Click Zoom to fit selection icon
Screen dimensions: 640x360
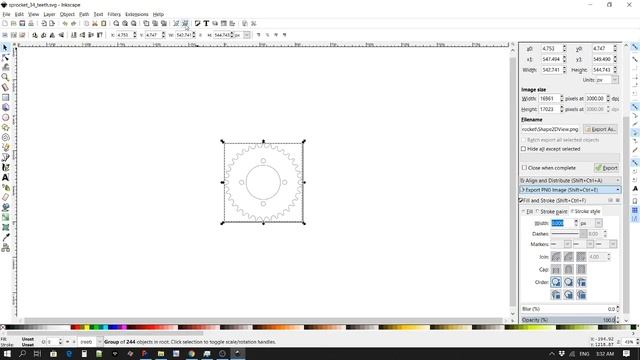(116, 24)
